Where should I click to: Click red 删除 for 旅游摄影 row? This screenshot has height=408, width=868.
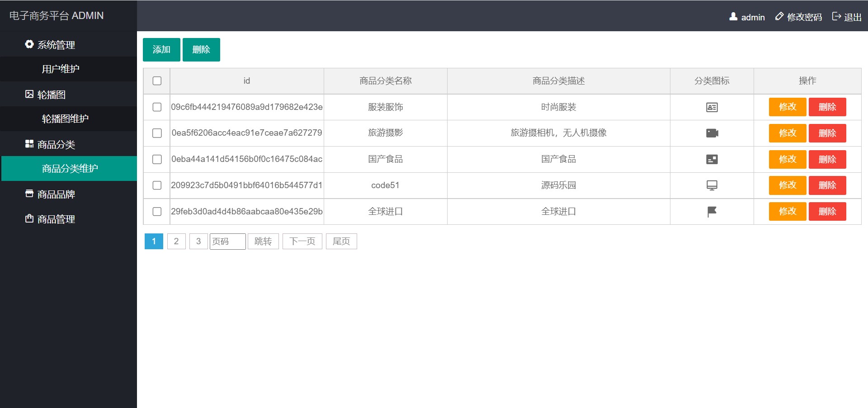coord(827,133)
